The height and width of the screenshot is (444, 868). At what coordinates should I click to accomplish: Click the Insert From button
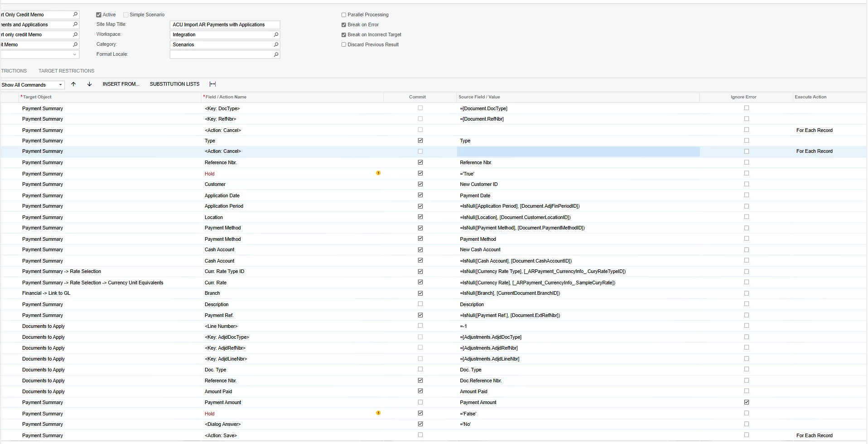pos(121,84)
